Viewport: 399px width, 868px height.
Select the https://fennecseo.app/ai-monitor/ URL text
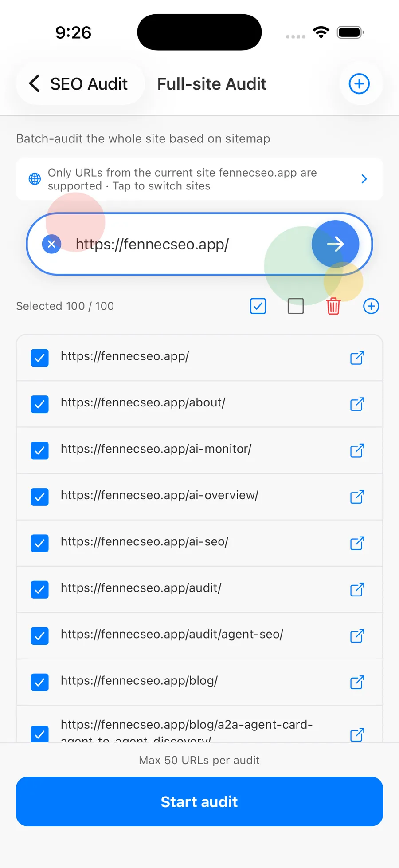156,449
